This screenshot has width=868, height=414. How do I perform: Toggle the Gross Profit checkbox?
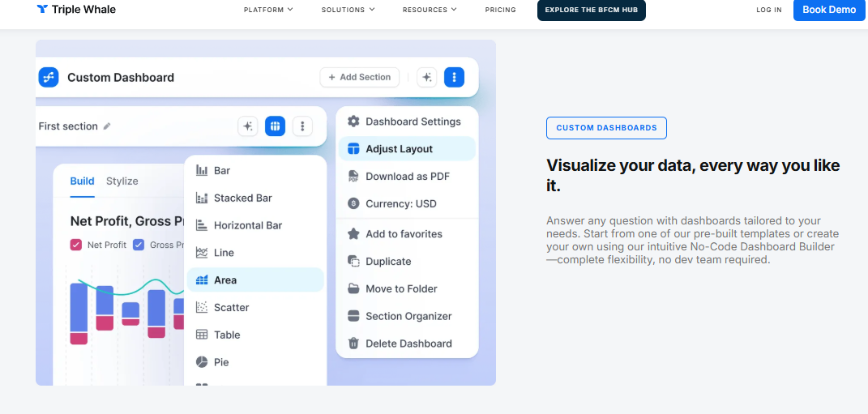pos(139,245)
